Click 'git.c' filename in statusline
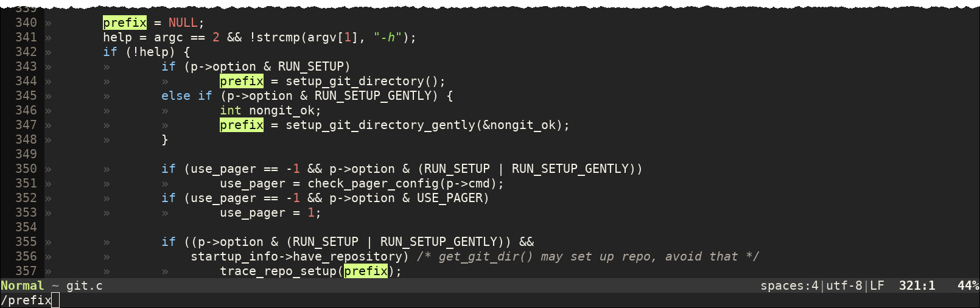This screenshot has height=308, width=980. pyautogui.click(x=85, y=285)
